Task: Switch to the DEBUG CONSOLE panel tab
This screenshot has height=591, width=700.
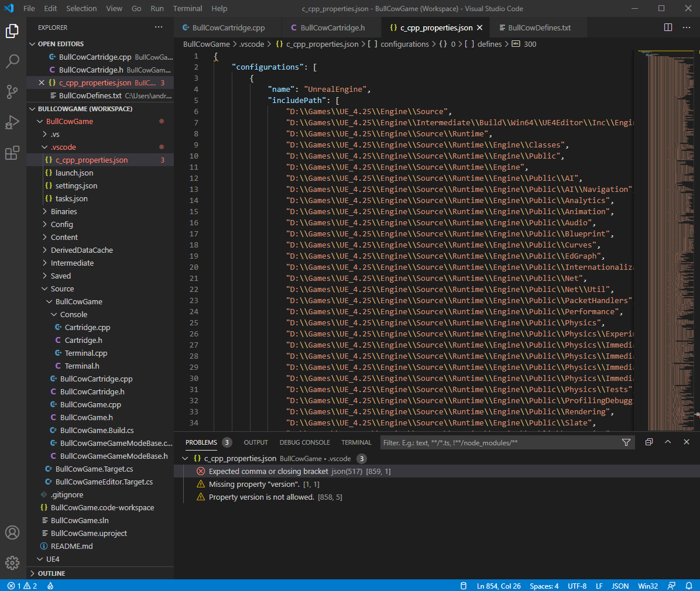Action: (304, 442)
